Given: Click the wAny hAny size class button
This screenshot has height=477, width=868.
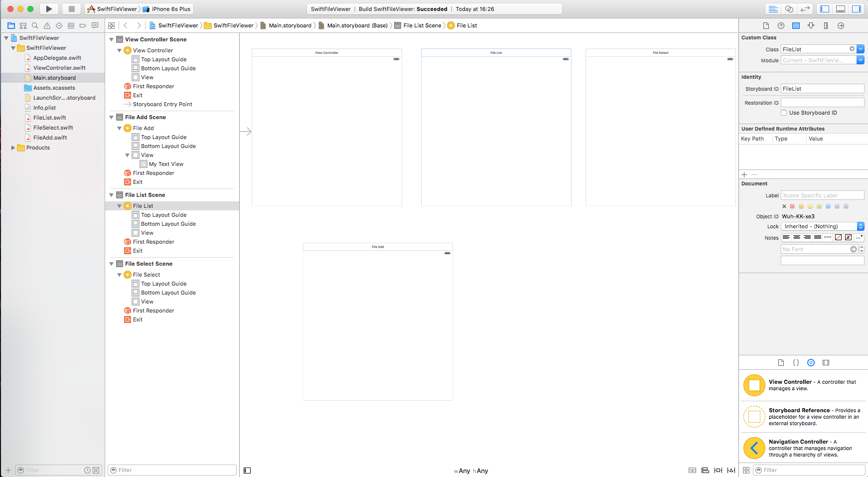Looking at the screenshot, I should 471,471.
